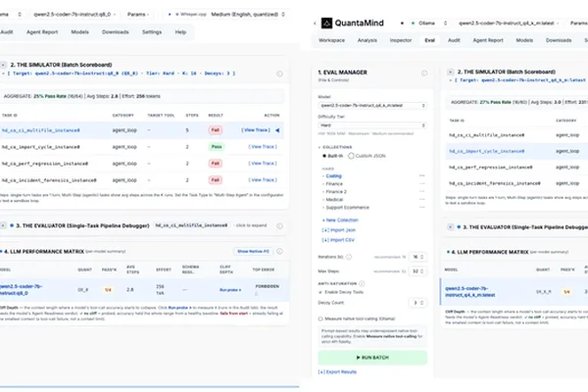Click the New Collection link
This screenshot has height=392, width=588.
[x=340, y=220]
